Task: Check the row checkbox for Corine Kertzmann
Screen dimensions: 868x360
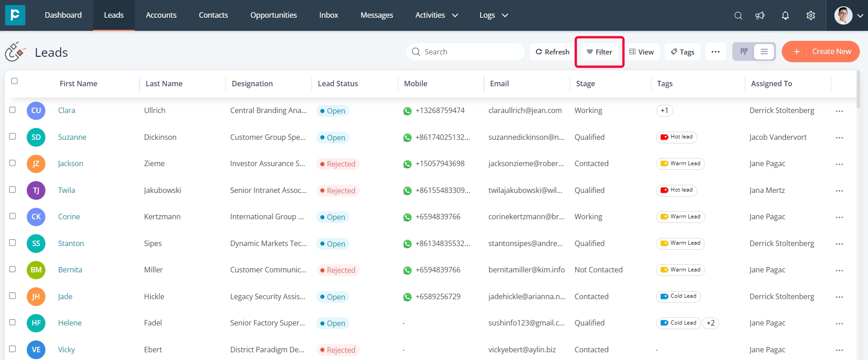Action: [13, 216]
